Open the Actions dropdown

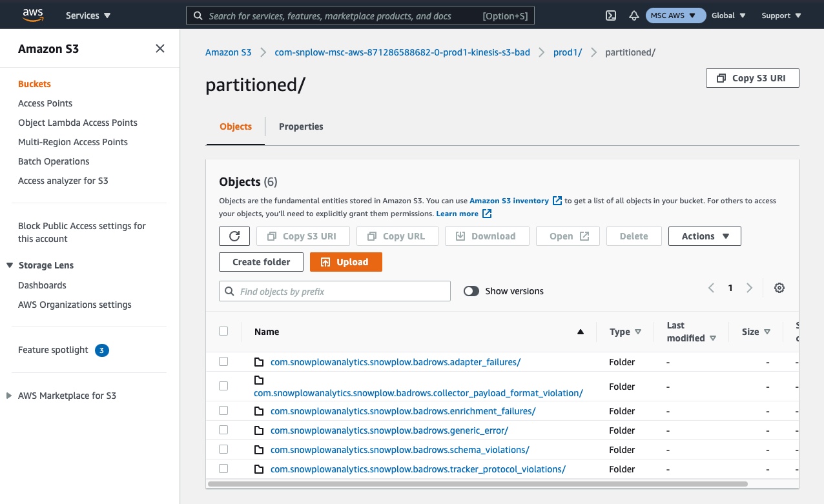[705, 236]
